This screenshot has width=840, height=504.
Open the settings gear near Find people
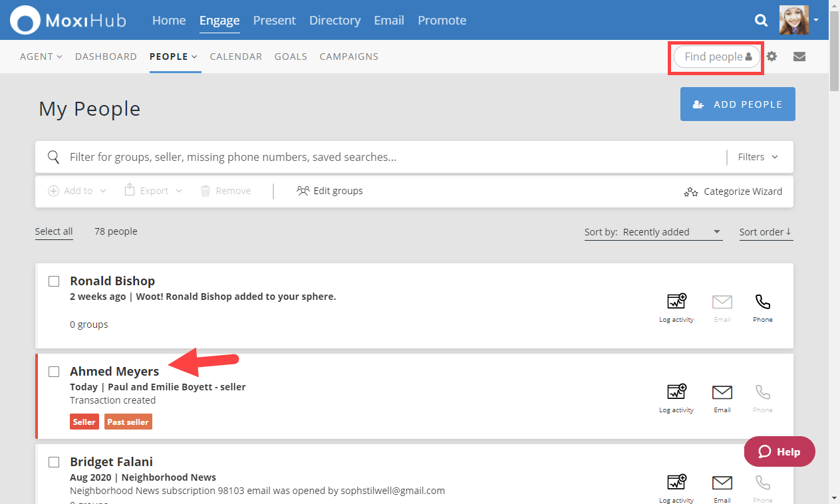(x=771, y=57)
